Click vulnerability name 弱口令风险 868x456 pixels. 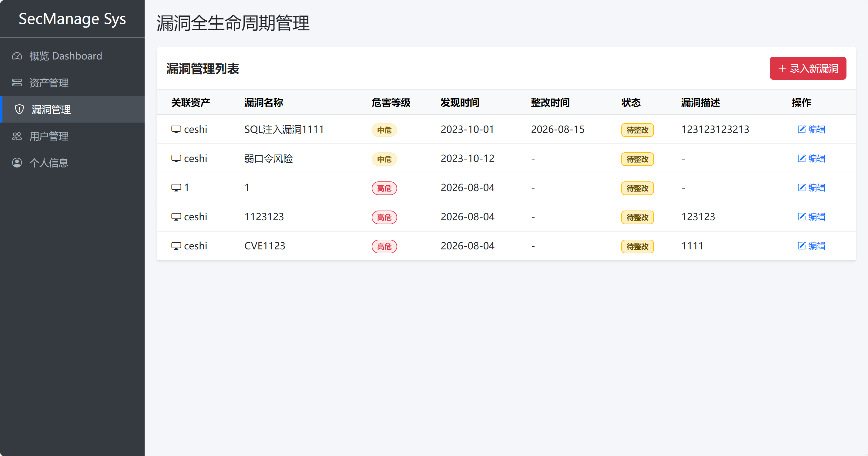(269, 158)
